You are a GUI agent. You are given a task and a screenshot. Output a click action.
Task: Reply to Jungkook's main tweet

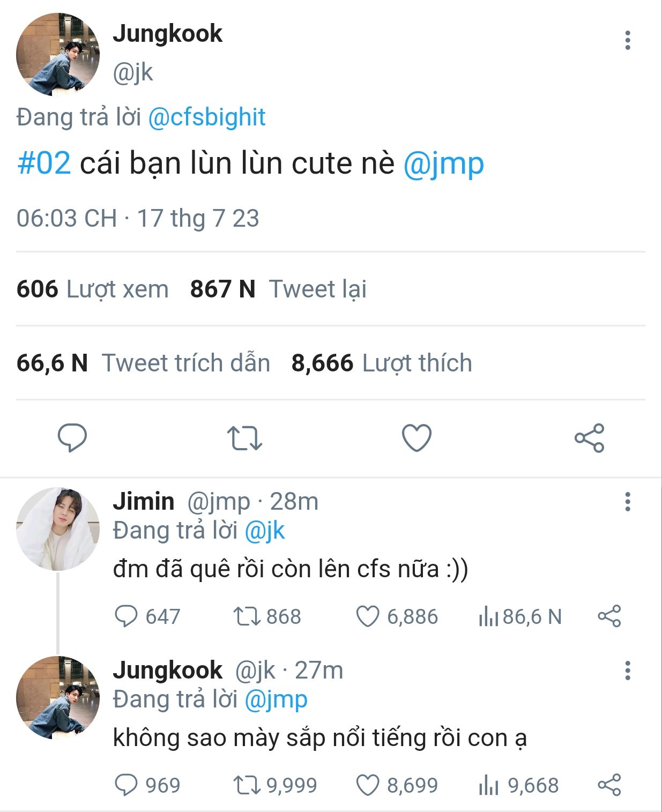[72, 438]
